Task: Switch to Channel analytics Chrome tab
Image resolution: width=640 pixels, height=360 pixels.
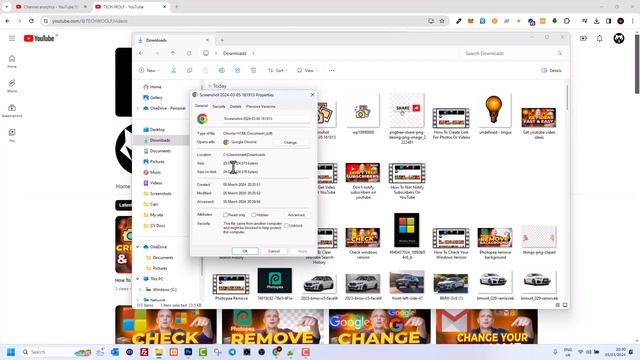Action: point(51,7)
